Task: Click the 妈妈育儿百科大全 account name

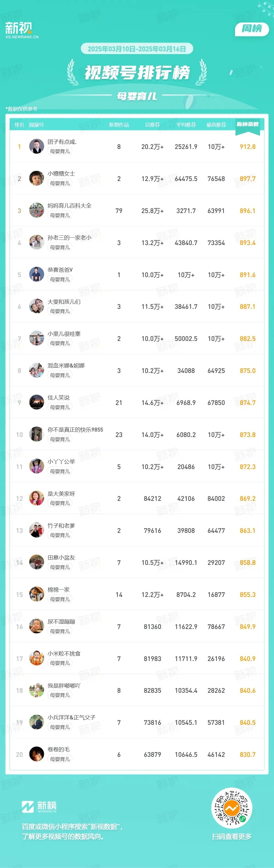Action: click(x=69, y=206)
